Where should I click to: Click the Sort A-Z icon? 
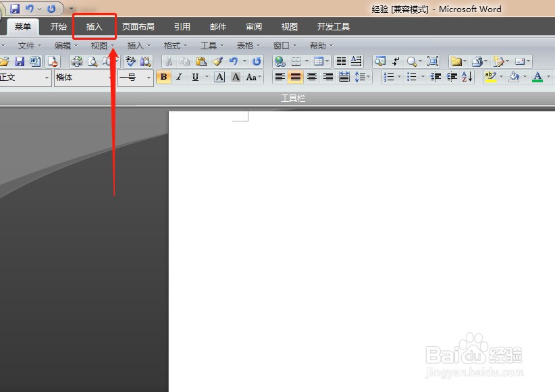[467, 77]
